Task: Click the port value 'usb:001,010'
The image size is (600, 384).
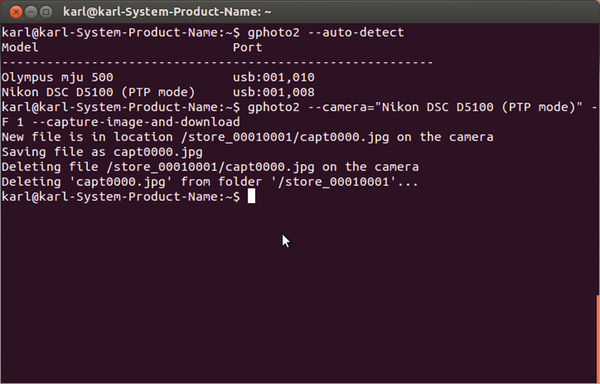Action: [x=274, y=77]
